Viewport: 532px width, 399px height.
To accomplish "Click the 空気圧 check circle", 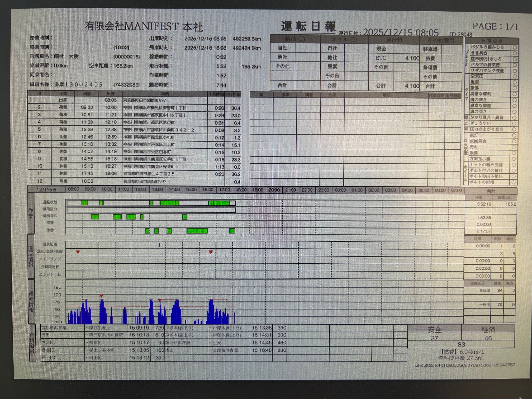I will pyautogui.click(x=515, y=77).
